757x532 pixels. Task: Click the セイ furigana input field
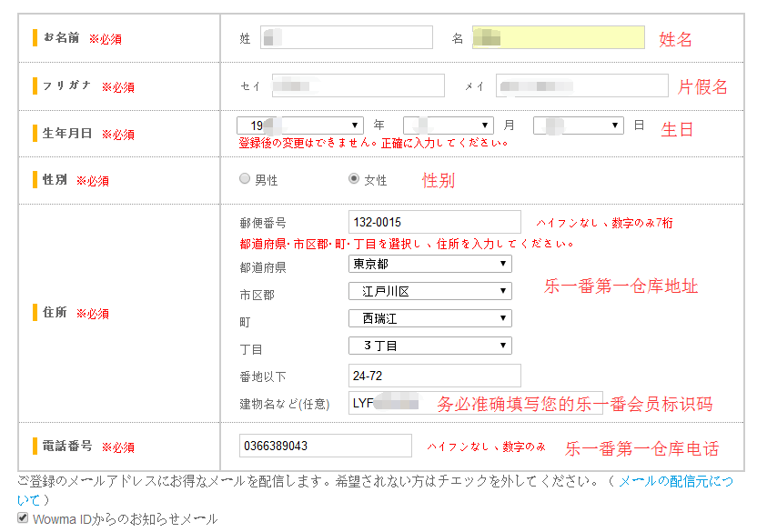click(358, 85)
